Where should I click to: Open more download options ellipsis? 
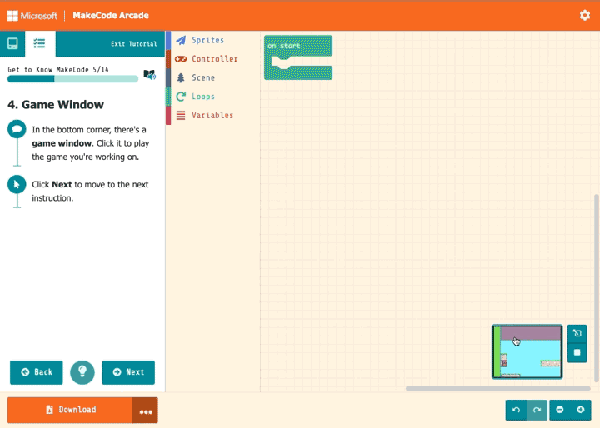point(145,410)
